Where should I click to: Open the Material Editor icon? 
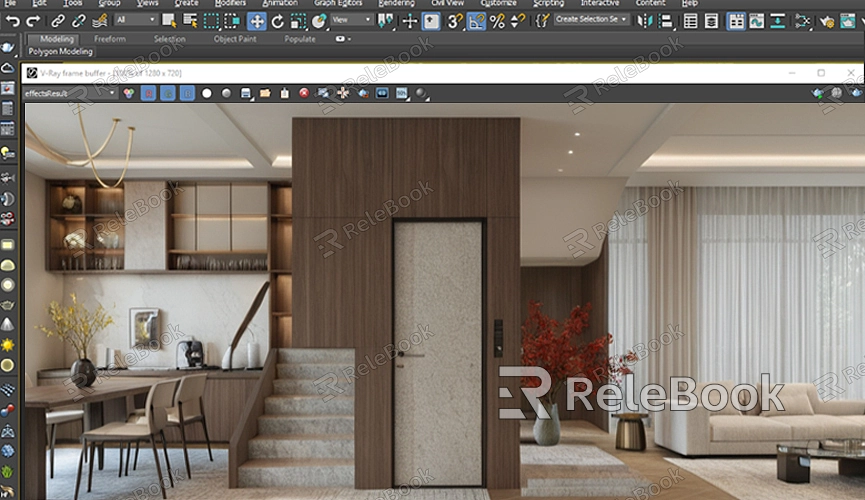[803, 22]
